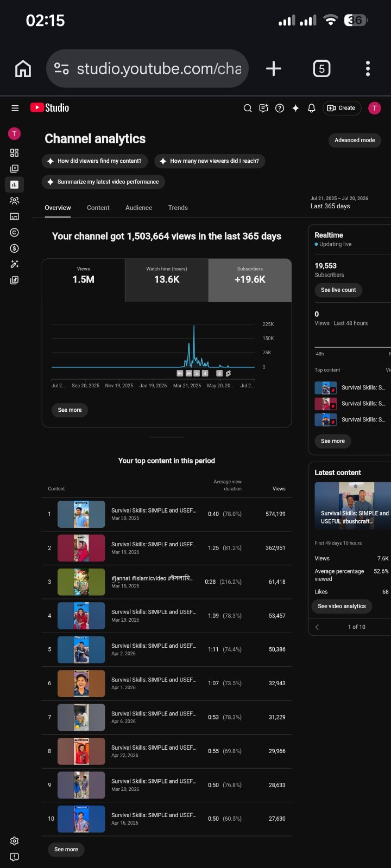
Task: Open the send feedback icon in header
Action: tap(263, 108)
